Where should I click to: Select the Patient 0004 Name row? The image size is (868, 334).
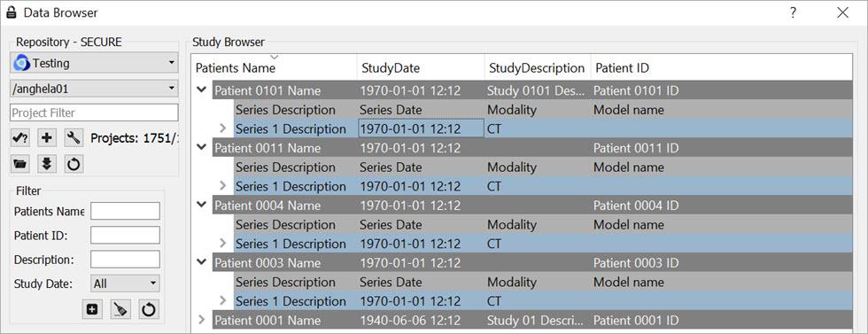(x=532, y=206)
